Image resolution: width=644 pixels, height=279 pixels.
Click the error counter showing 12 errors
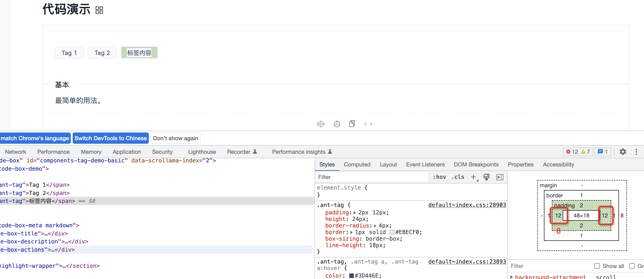pyautogui.click(x=573, y=152)
